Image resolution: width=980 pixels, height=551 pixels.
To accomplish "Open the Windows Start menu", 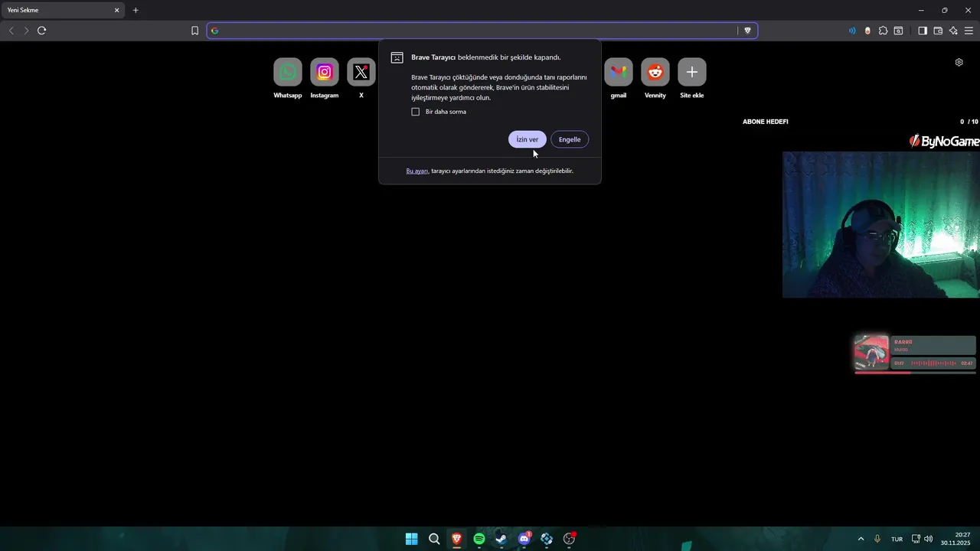I will point(411,539).
